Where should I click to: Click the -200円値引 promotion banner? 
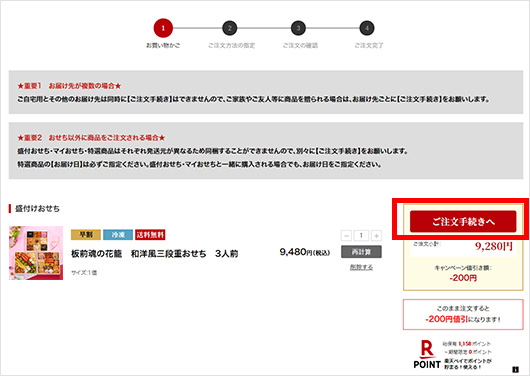(x=463, y=314)
